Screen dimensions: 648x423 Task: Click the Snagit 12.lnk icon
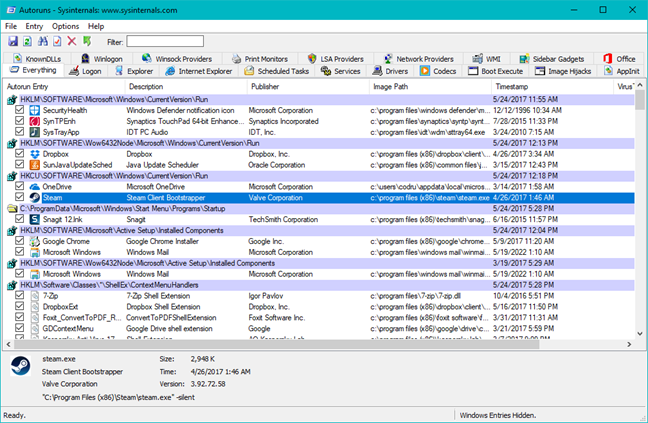click(35, 219)
